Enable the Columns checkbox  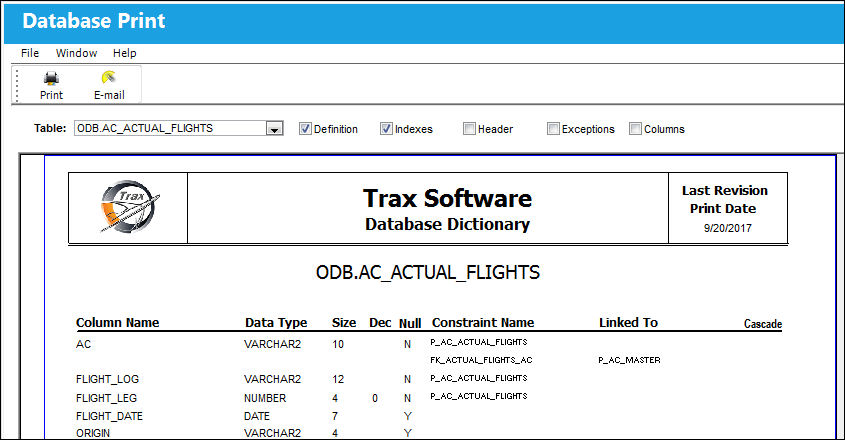point(635,128)
